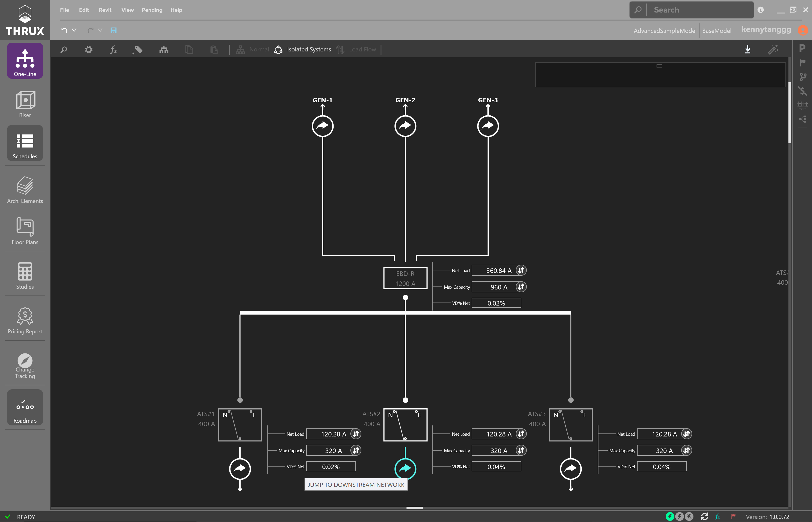Click the flag icon in right sidebar
Image resolution: width=812 pixels, height=522 pixels.
coord(802,62)
